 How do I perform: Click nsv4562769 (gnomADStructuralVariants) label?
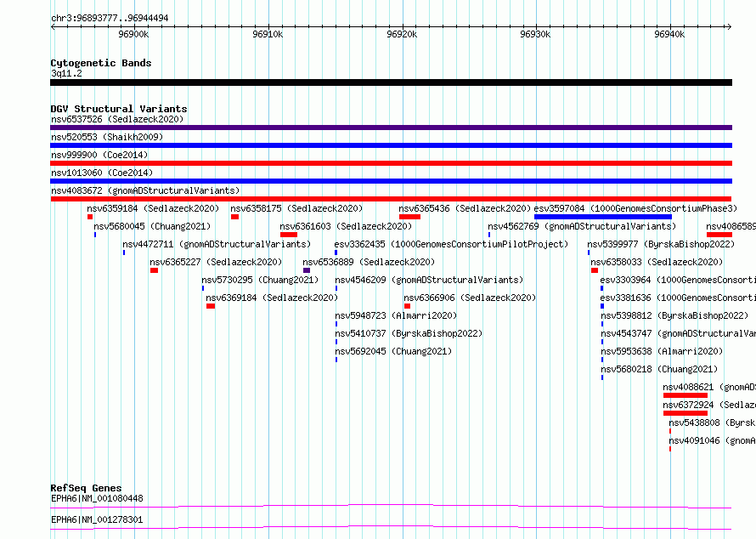coord(582,226)
